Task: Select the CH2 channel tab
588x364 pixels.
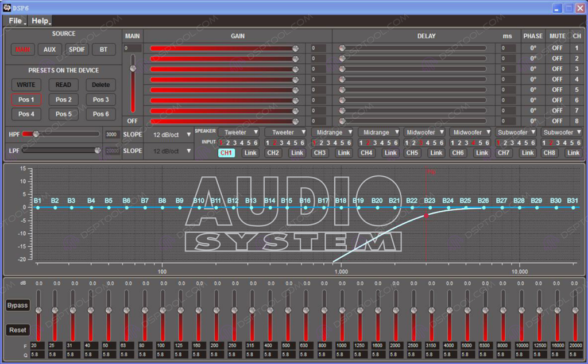Action: click(x=273, y=153)
